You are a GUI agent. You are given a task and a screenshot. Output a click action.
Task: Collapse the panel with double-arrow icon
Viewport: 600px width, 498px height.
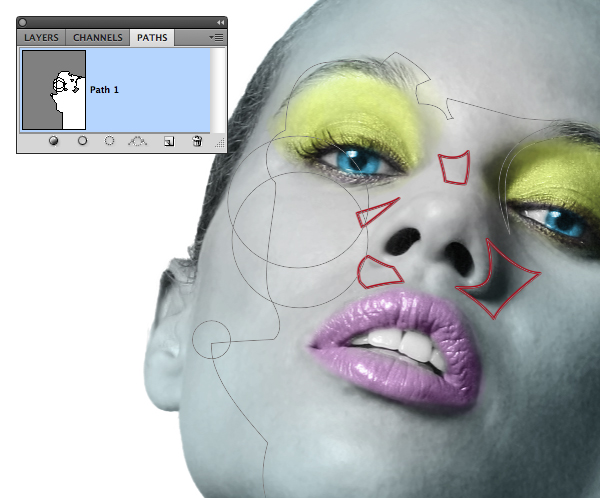pos(219,22)
